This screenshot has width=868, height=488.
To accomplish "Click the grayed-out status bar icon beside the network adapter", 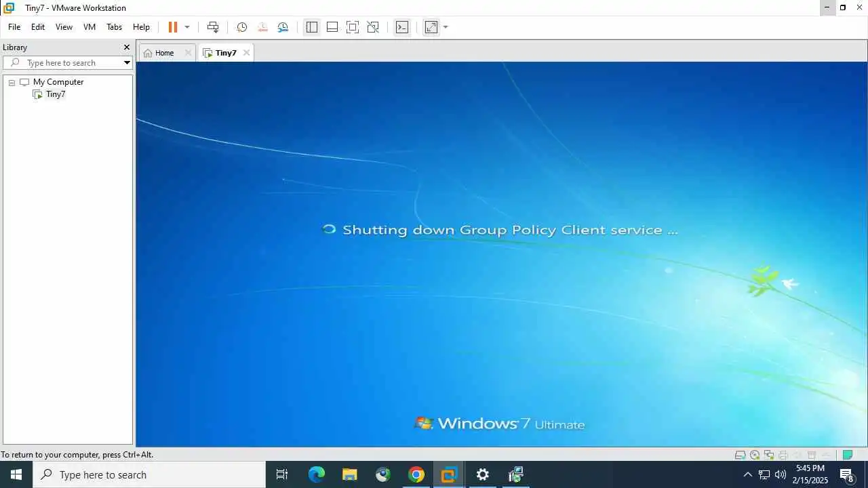I will click(x=783, y=455).
